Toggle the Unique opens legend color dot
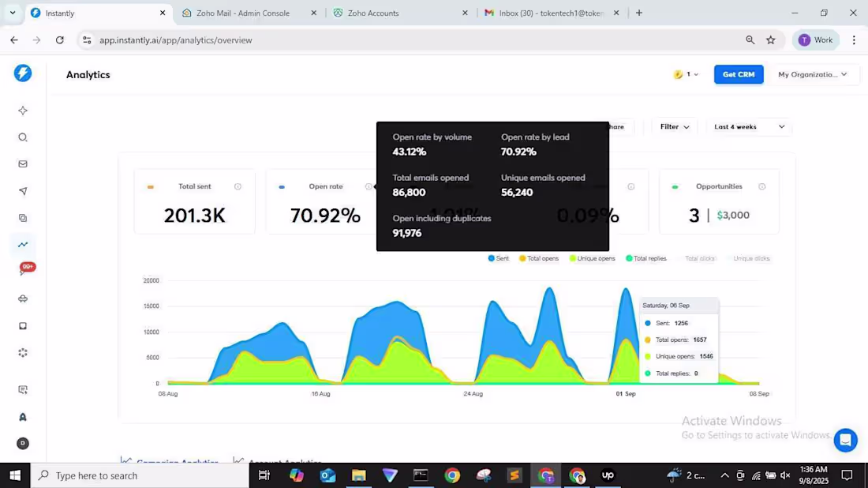This screenshot has height=488, width=868. click(572, 259)
